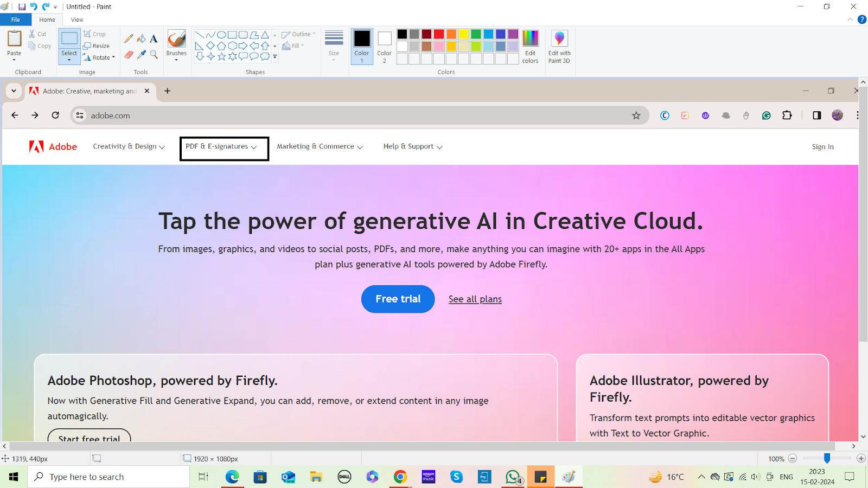This screenshot has width=868, height=488.
Task: Choose the Right arrow shape
Action: pyautogui.click(x=243, y=46)
